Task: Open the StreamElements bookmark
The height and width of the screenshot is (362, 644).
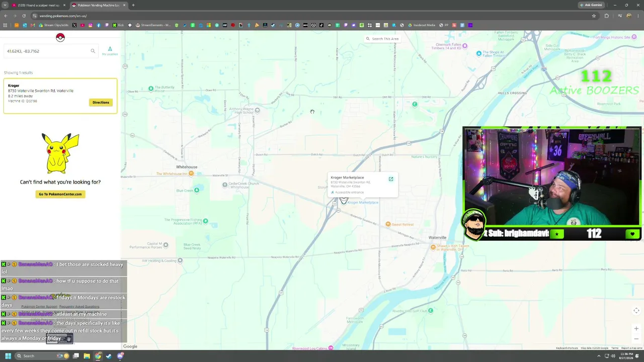Action: (153, 25)
